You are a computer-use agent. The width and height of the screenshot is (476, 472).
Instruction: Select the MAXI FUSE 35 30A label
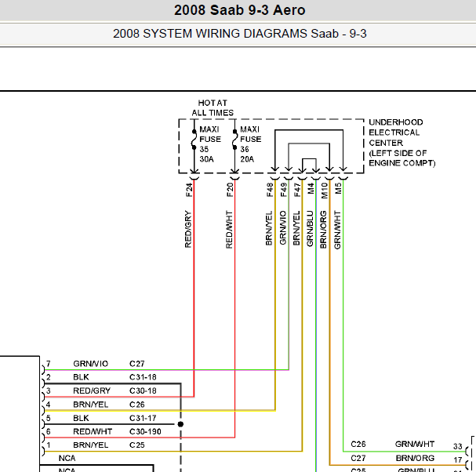[210, 144]
